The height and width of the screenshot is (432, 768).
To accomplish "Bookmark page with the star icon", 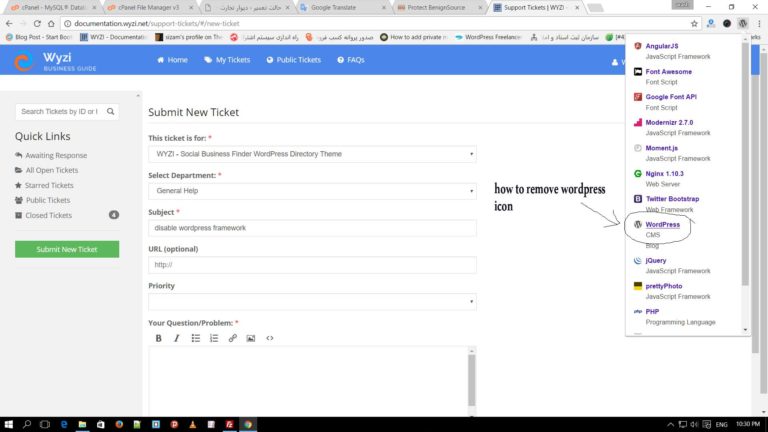I will point(694,23).
